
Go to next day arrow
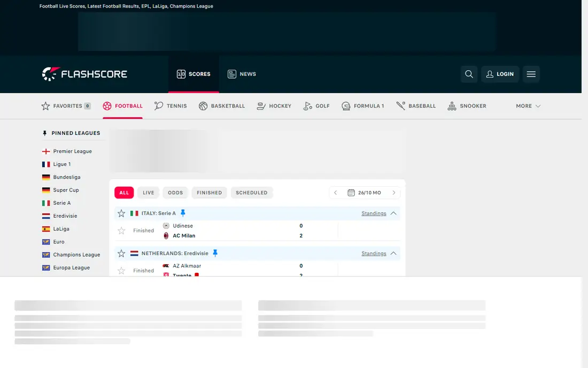coord(394,193)
